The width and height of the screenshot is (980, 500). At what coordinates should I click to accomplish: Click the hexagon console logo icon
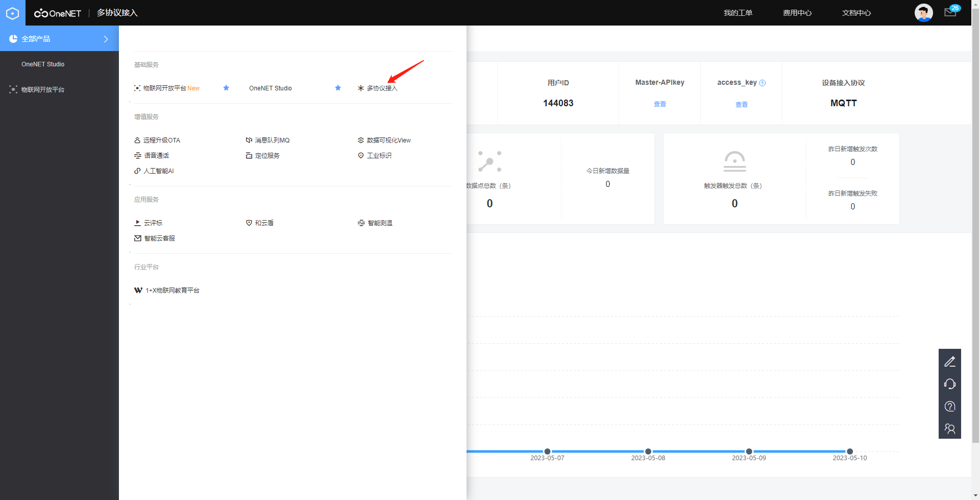[x=12, y=13]
